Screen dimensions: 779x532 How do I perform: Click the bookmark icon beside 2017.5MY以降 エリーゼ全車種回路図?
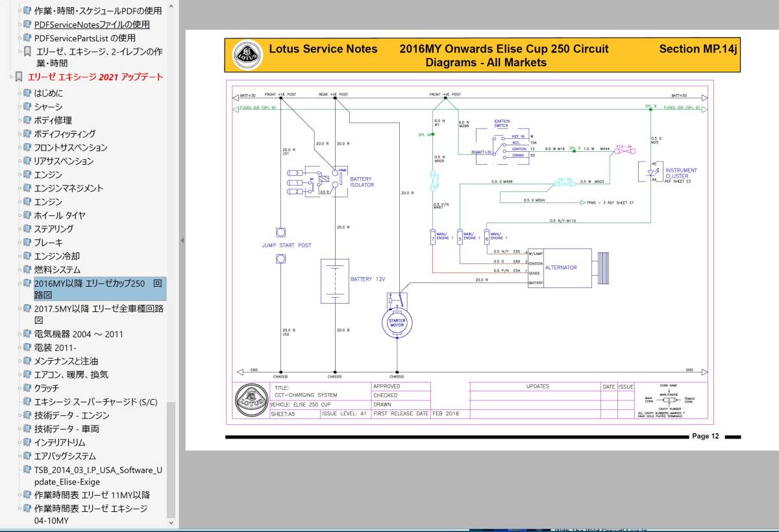point(27,309)
